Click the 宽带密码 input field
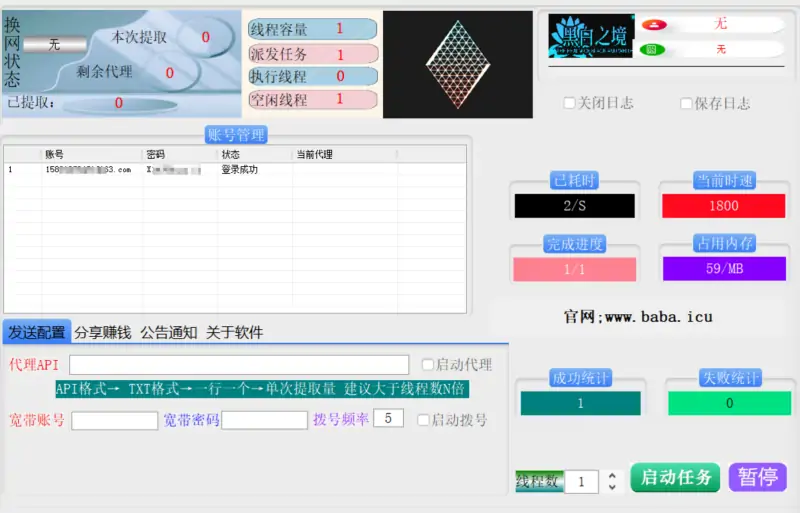 tap(264, 420)
